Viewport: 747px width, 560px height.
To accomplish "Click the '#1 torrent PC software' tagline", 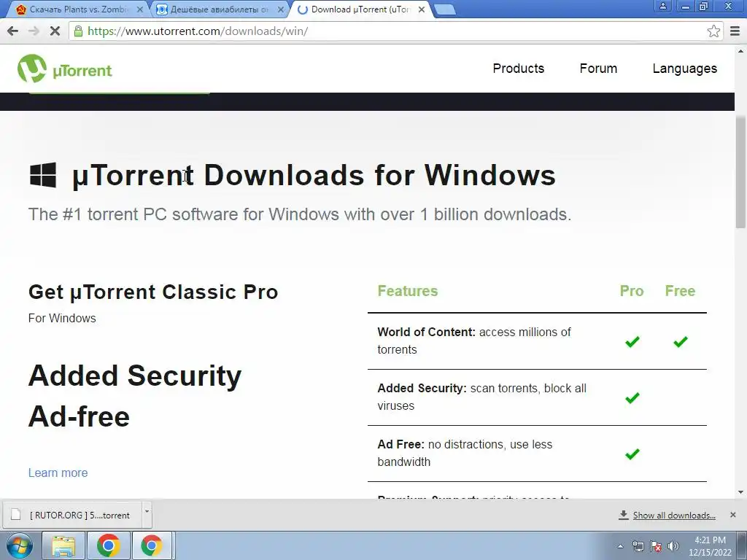I will (x=300, y=214).
